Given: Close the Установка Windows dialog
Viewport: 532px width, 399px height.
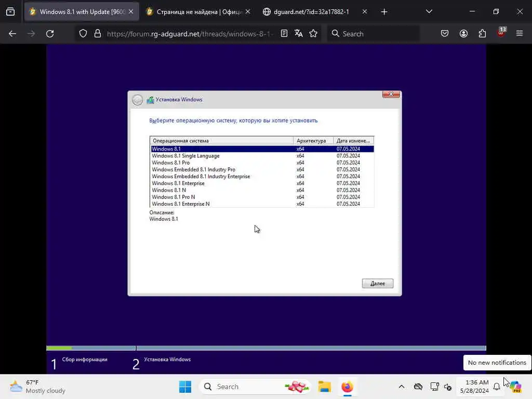Looking at the screenshot, I should (x=391, y=95).
